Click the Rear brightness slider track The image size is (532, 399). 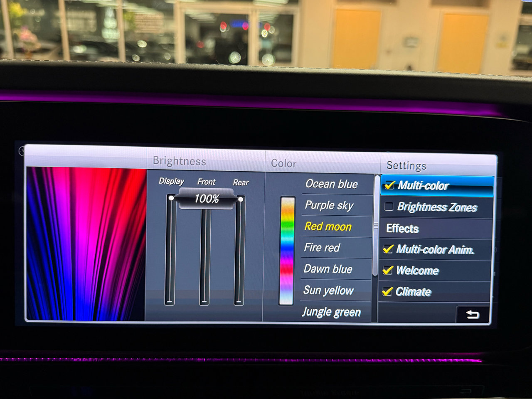click(x=239, y=254)
